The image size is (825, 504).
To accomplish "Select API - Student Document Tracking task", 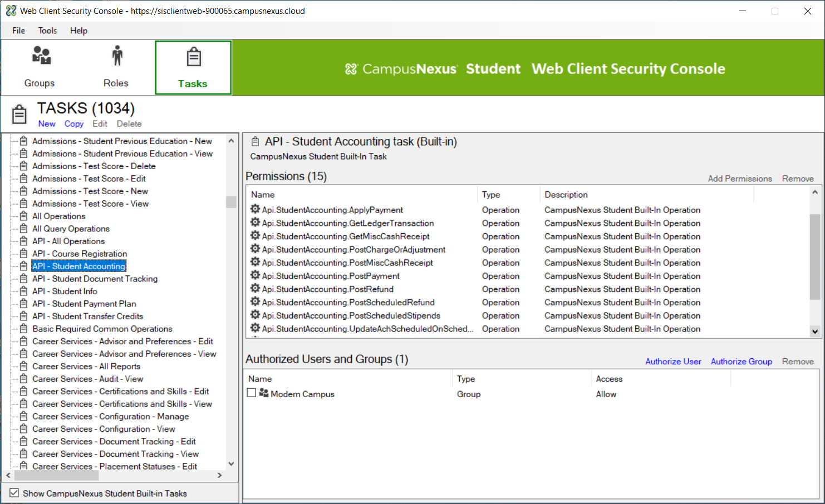I will pos(95,279).
